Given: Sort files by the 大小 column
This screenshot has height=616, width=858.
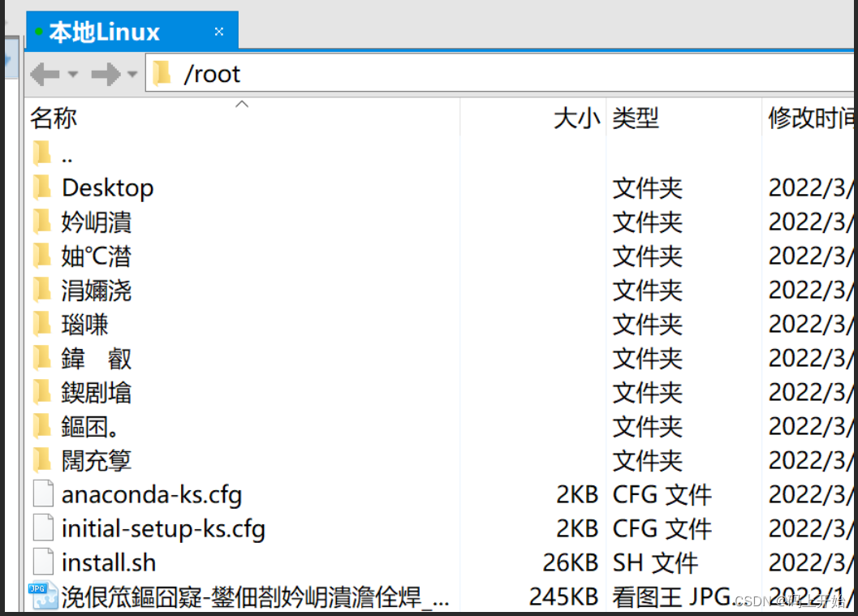Looking at the screenshot, I should pyautogui.click(x=576, y=118).
